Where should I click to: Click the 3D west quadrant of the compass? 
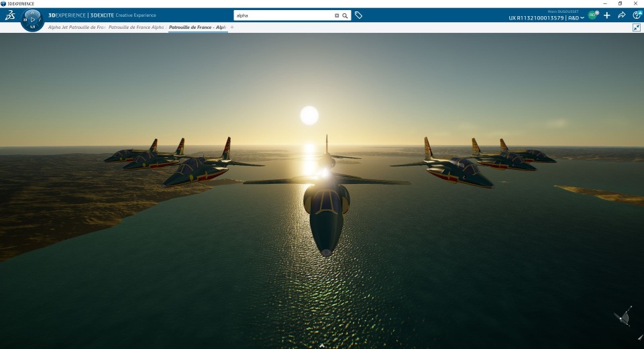coord(25,19)
